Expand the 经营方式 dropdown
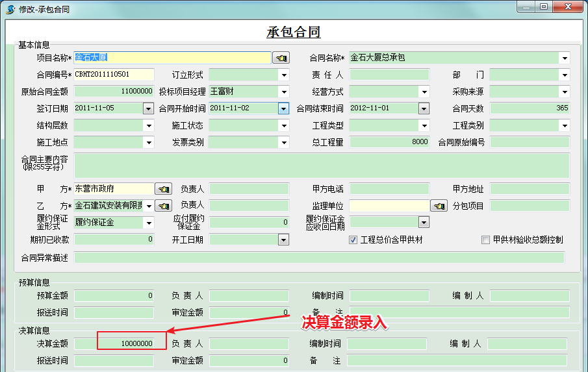 pyautogui.click(x=424, y=92)
